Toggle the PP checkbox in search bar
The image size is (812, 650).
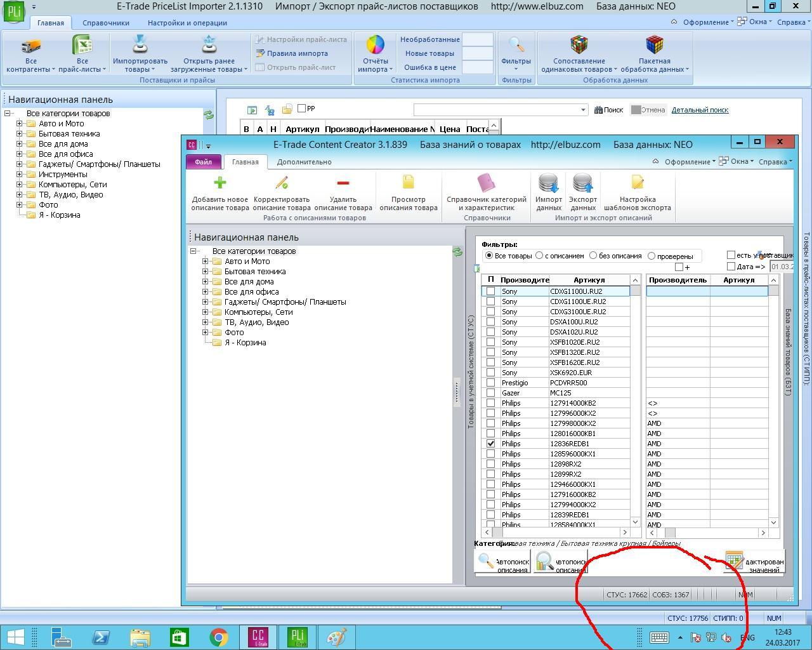pos(302,109)
